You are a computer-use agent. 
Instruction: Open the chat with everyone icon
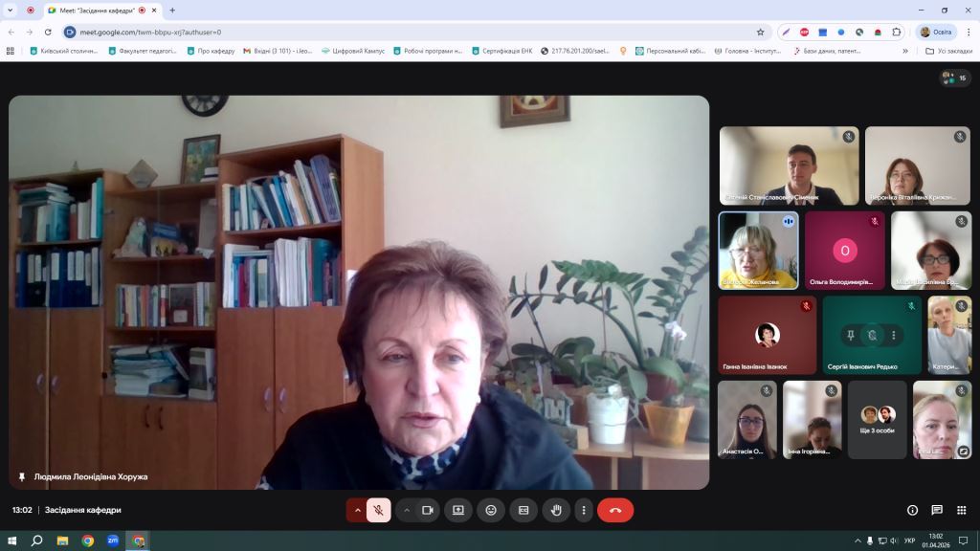[x=937, y=510]
